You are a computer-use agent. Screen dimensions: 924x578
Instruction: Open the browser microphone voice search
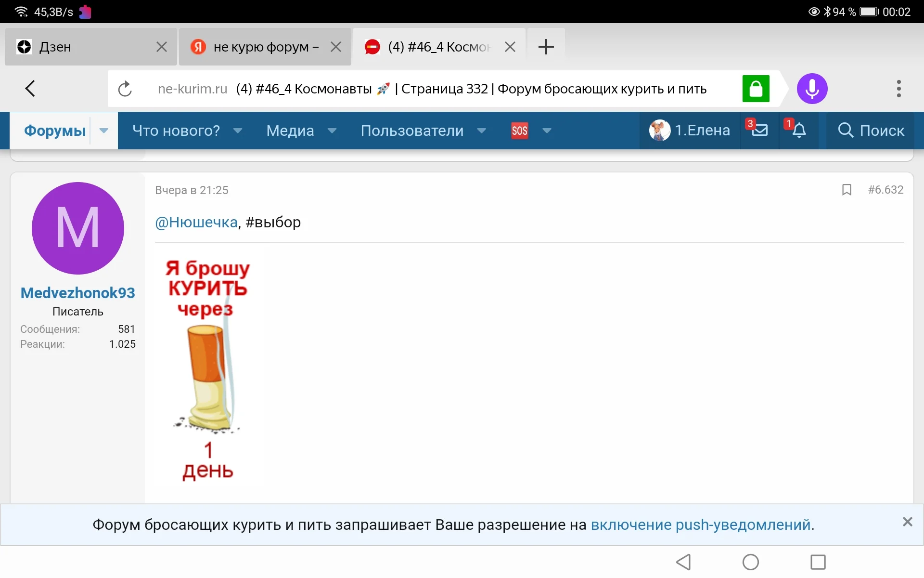(812, 88)
